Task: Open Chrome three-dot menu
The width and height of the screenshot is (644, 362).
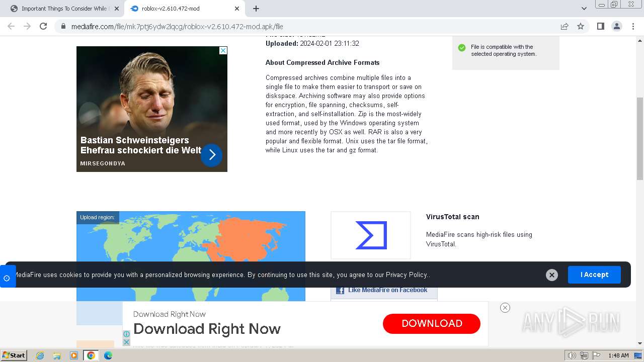Action: click(633, 26)
